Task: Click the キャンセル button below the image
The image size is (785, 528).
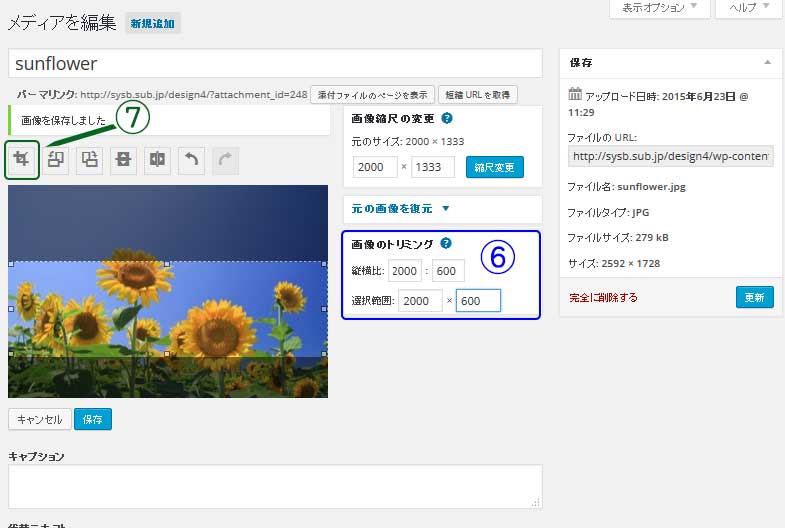Action: (x=39, y=419)
